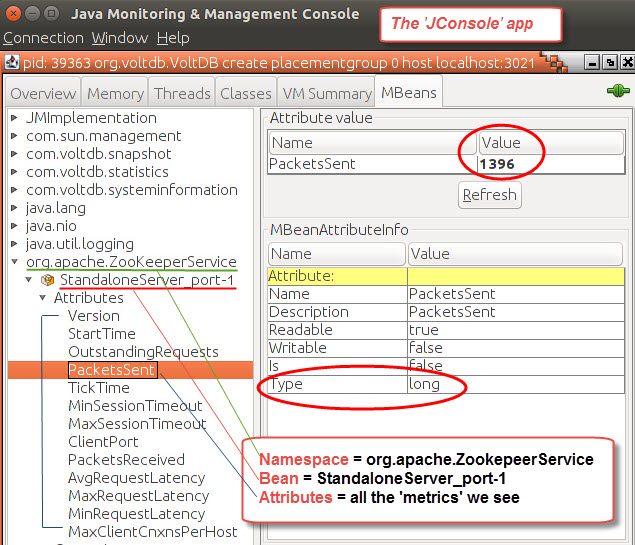Collapse the org.apache.ZooKeeperService node

point(15,262)
